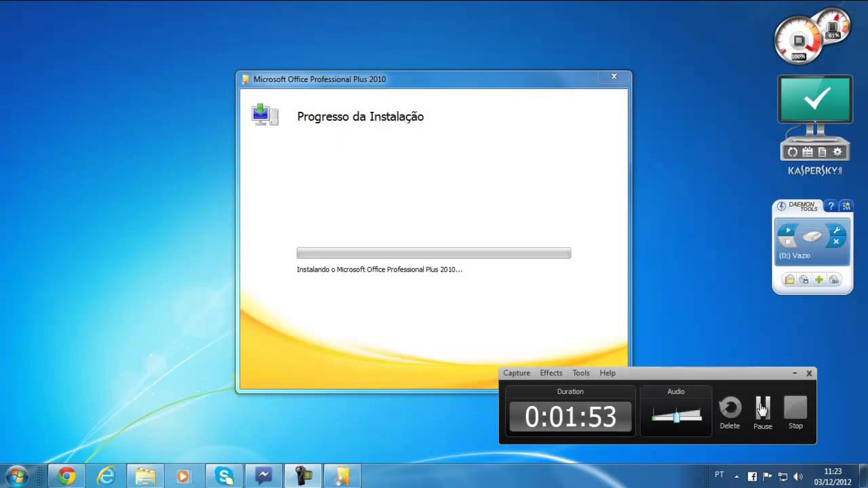Image resolution: width=868 pixels, height=488 pixels.
Task: Click the Kaspersky reports icon
Action: pyautogui.click(x=823, y=152)
